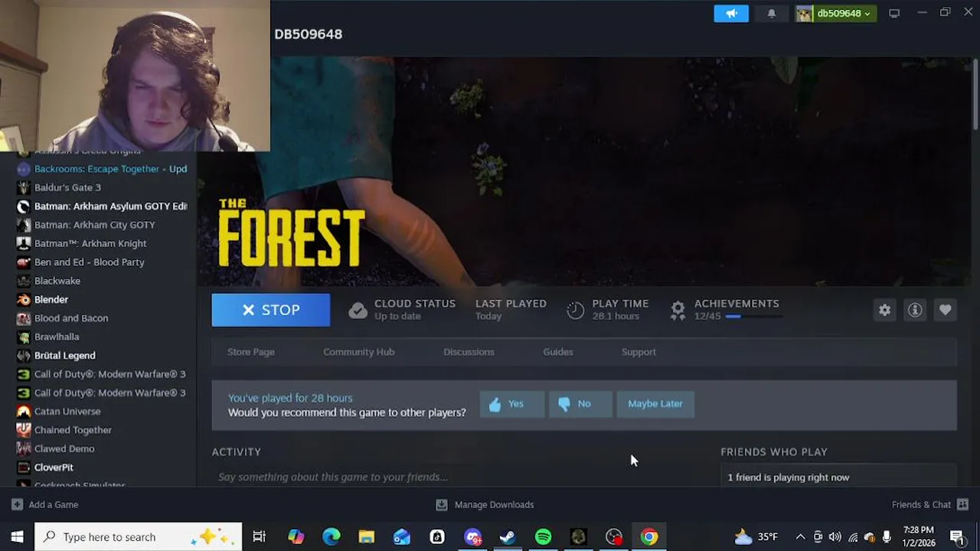980x551 pixels.
Task: Open Friends & Chat
Action: point(930,504)
